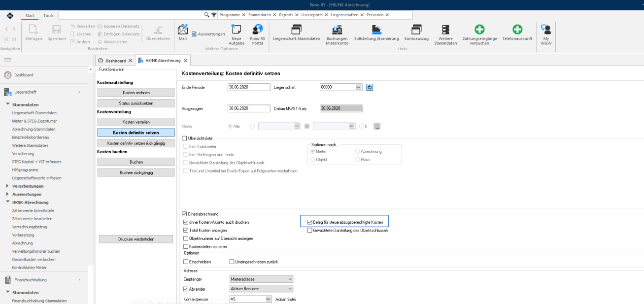Open the Empfänger Mieteradresse dropdown
The width and height of the screenshot is (644, 304).
(x=262, y=279)
